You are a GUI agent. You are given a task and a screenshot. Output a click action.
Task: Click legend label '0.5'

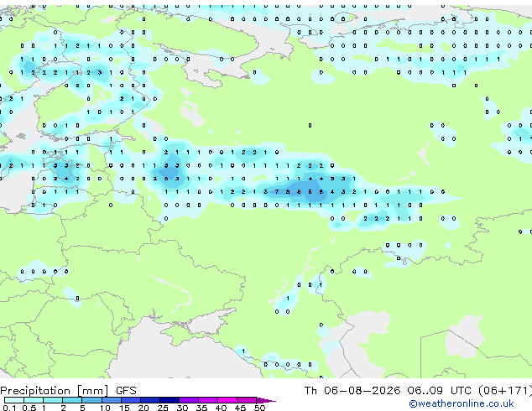pos(29,408)
